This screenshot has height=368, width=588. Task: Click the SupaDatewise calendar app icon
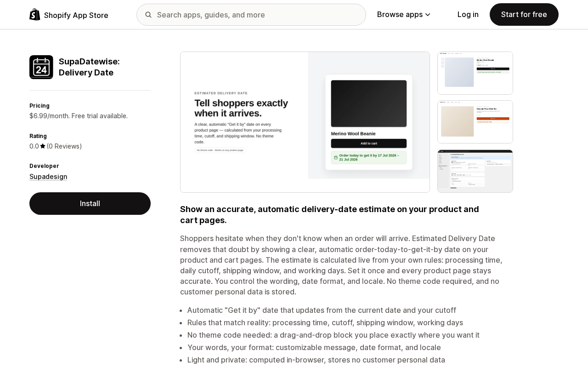pos(41,67)
